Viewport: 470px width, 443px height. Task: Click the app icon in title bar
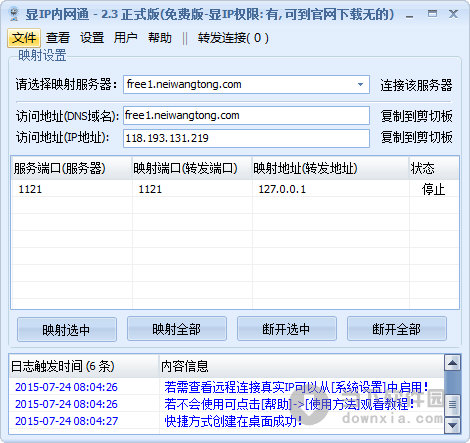pos(14,14)
